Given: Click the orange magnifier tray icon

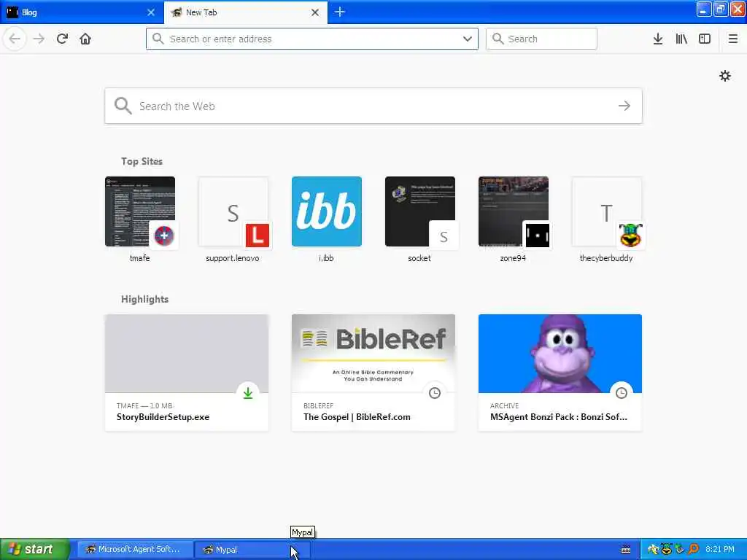Looking at the screenshot, I should (693, 550).
